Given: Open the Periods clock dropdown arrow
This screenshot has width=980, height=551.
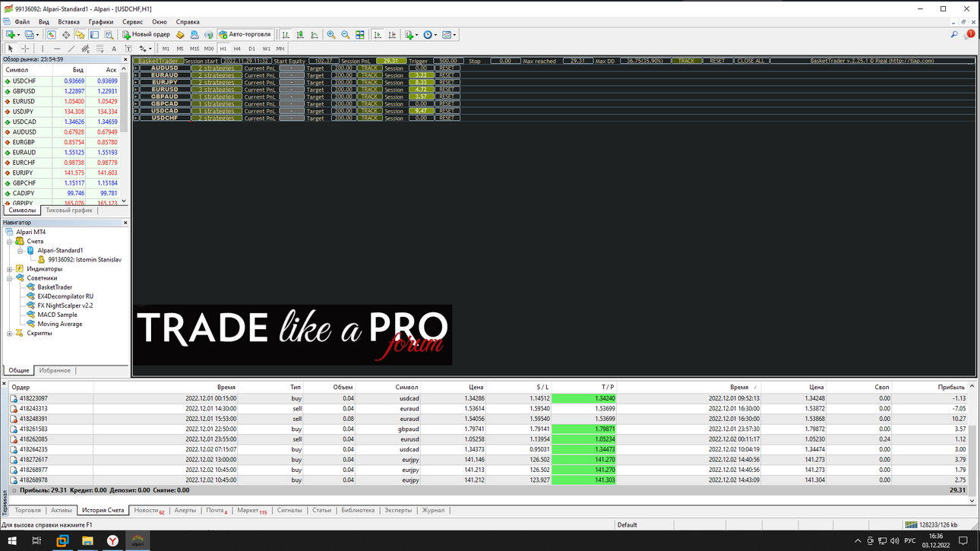Looking at the screenshot, I should pos(435,35).
